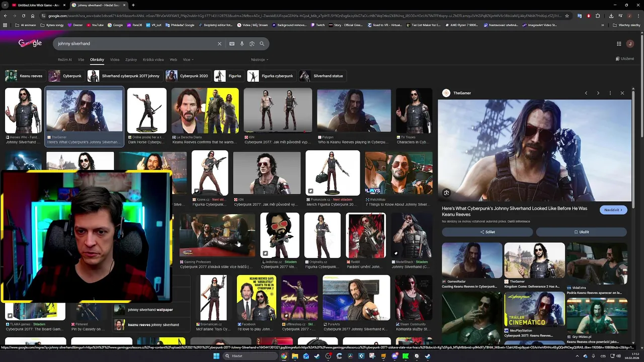This screenshot has height=362, width=644.
Task: Open the Uložené saved items
Action: point(625,59)
